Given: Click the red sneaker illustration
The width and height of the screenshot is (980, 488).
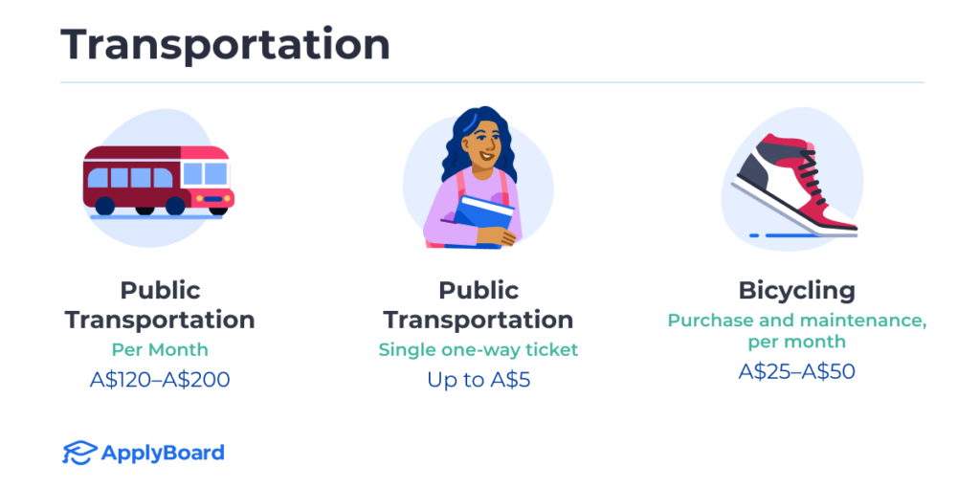Looking at the screenshot, I should point(797,184).
